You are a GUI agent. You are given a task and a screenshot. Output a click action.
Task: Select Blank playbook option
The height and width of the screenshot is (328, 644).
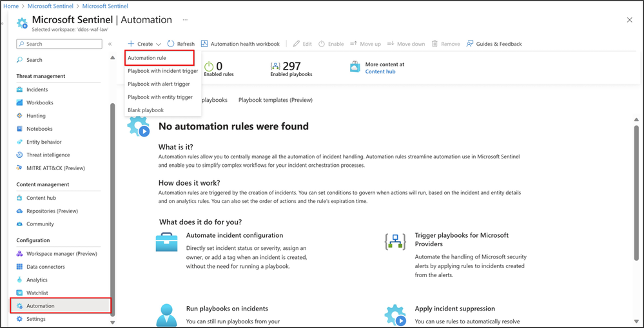click(162, 110)
